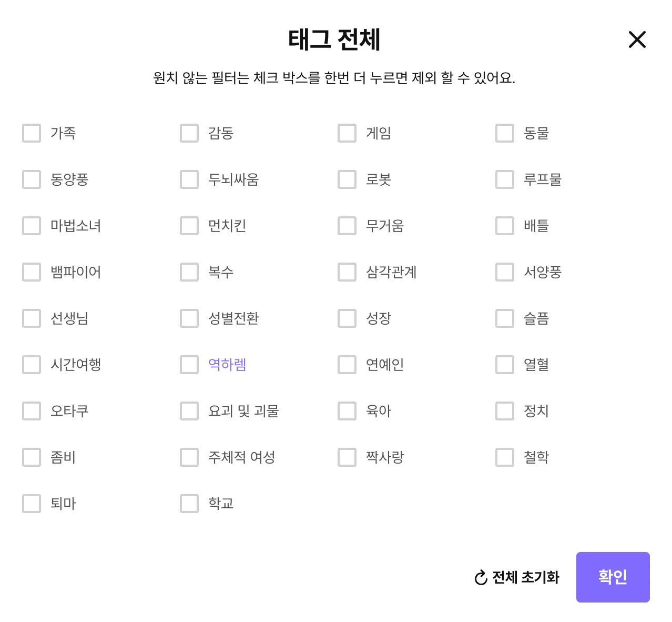
Task: Select the 좀비 checkbox
Action: (31, 457)
